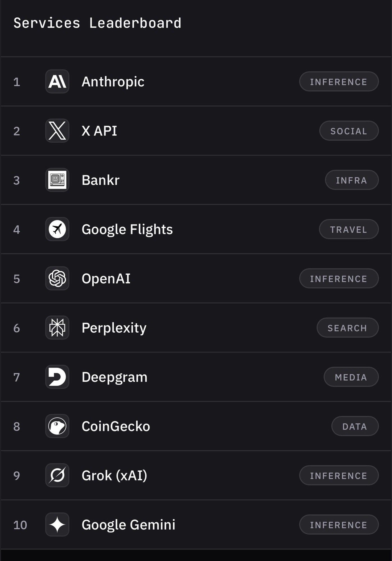This screenshot has width=392, height=561.
Task: Select the DATA category tag
Action: click(x=355, y=426)
